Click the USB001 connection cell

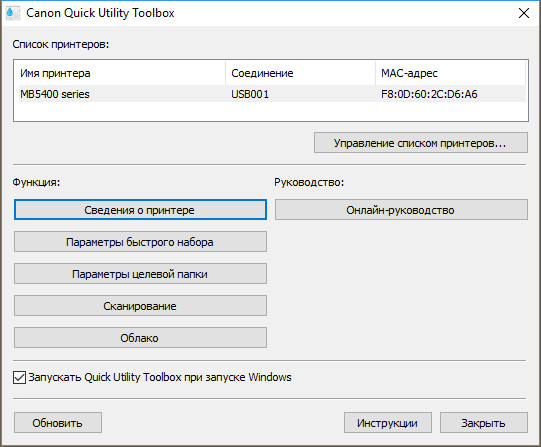tap(250, 94)
